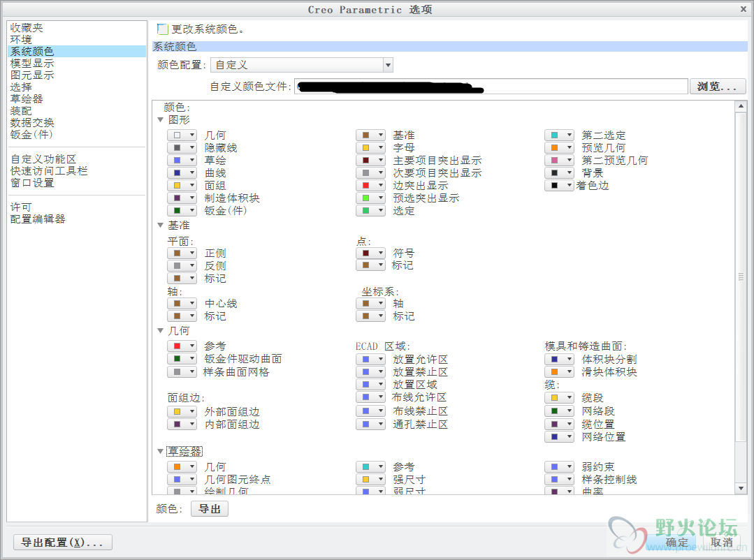This screenshot has height=560, width=754.
Task: Open the 快速访问工具栏 settings
Action: (49, 171)
